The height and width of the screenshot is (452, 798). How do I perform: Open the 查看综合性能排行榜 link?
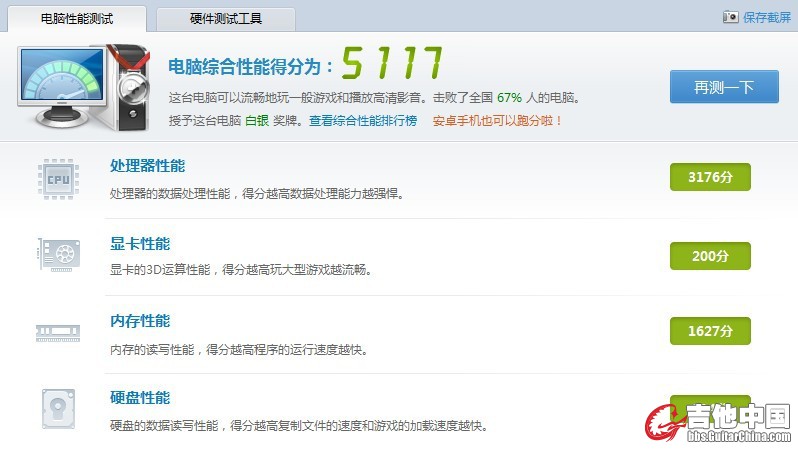tap(362, 121)
